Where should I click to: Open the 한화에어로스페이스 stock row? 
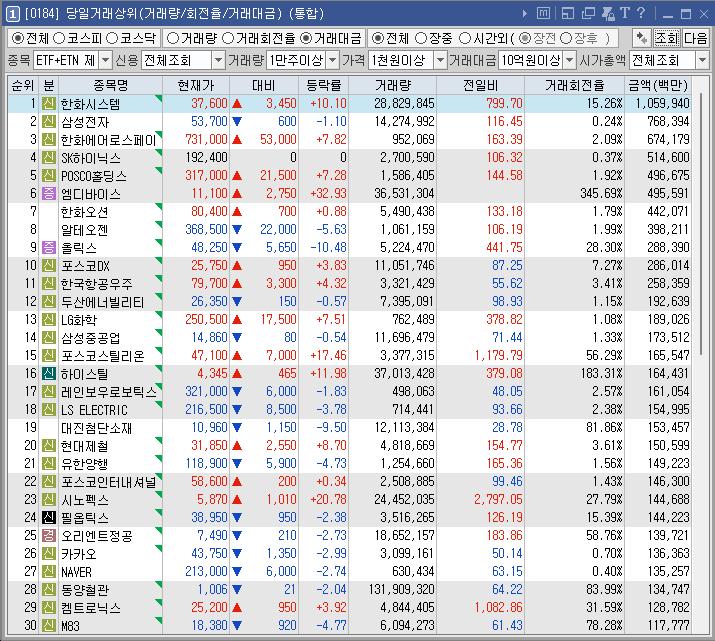tap(349, 140)
